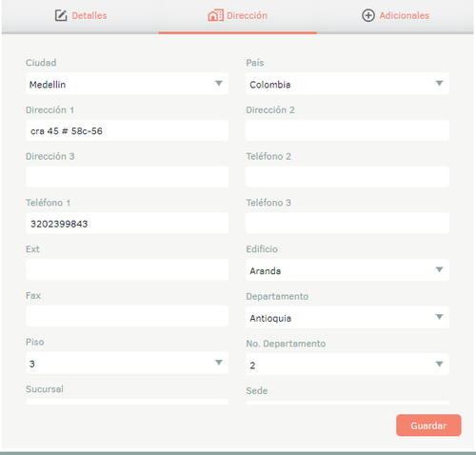The height and width of the screenshot is (455, 476).
Task: Open the Departamento dropdown showing Antioquia
Action: coord(347,317)
